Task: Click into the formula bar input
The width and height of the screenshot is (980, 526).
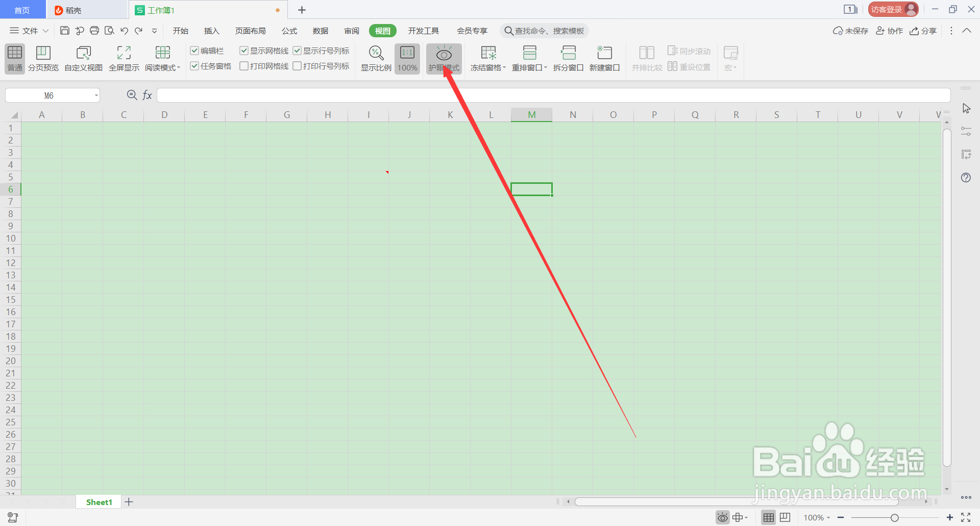Action: click(553, 95)
